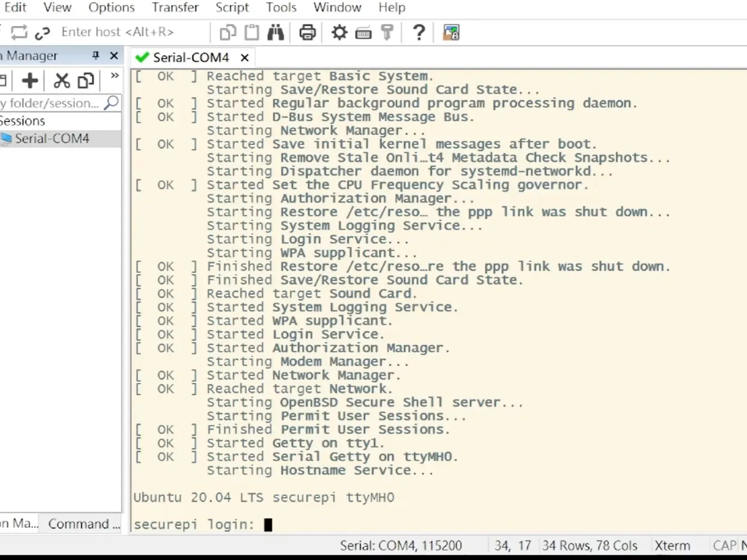Click '34 Rows, 78 Cols' in the status bar

click(590, 545)
